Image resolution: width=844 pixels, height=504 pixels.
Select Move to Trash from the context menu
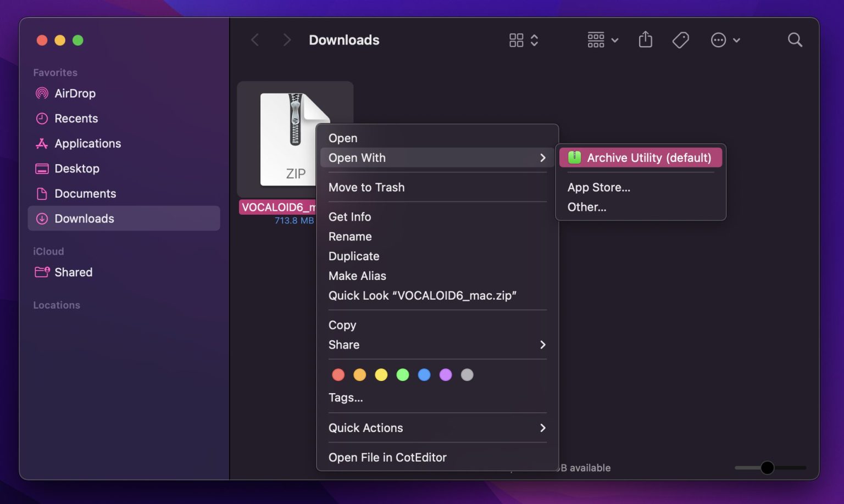(367, 187)
